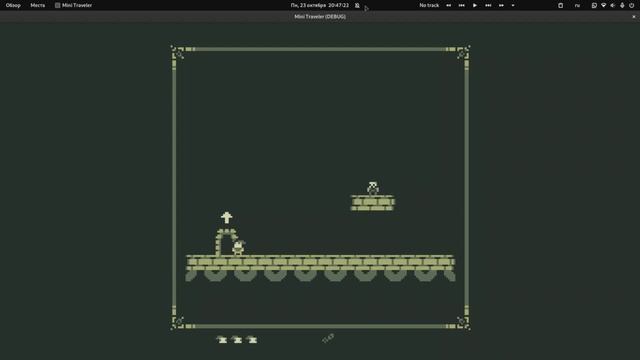Viewport: 640px width, 360px height.
Task: Click the item icon below the frame center
Action: [328, 338]
